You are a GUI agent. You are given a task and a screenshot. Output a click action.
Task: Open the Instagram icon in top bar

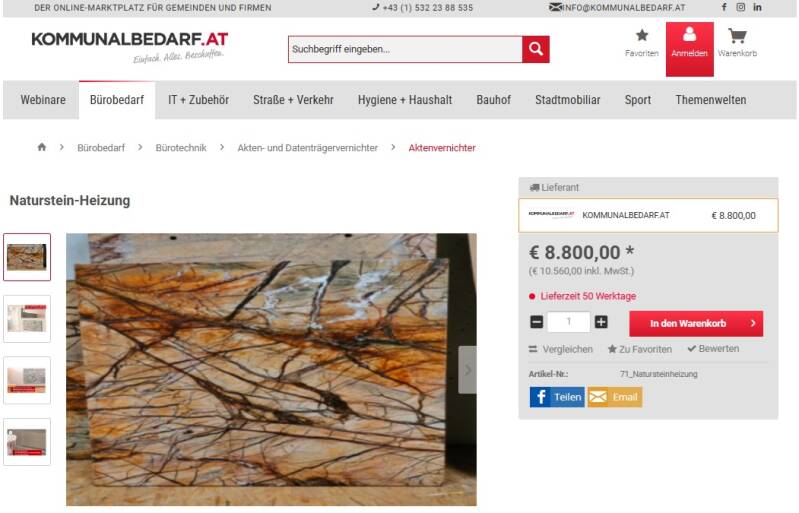740,7
